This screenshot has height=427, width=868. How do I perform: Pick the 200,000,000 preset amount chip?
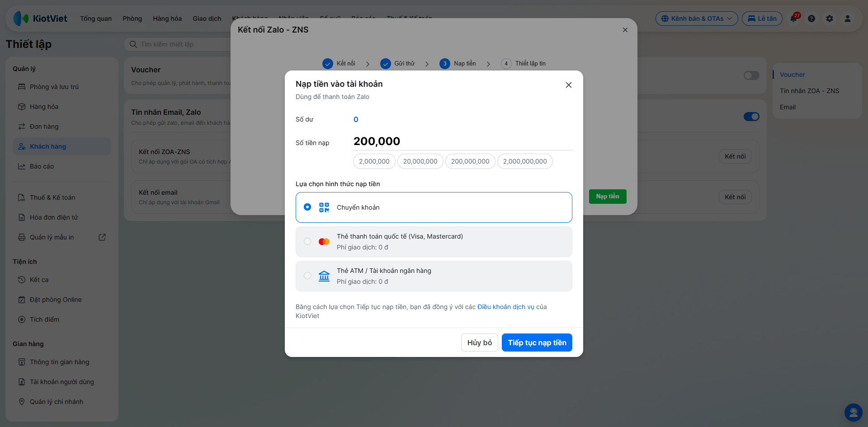point(470,161)
